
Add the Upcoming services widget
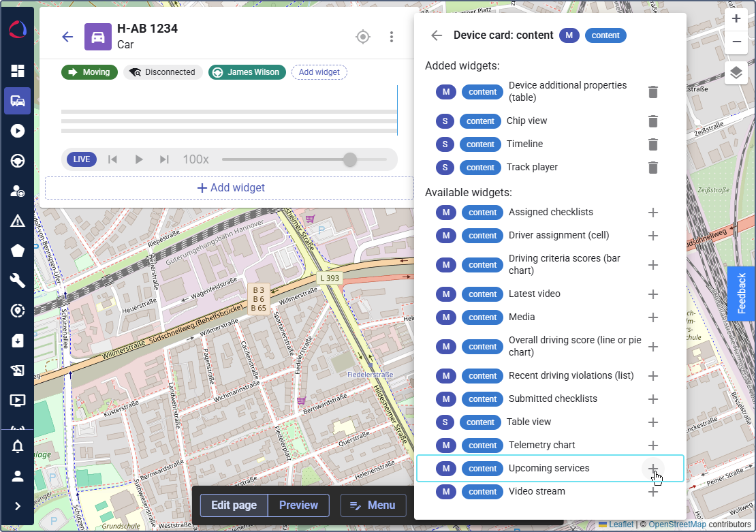point(652,469)
